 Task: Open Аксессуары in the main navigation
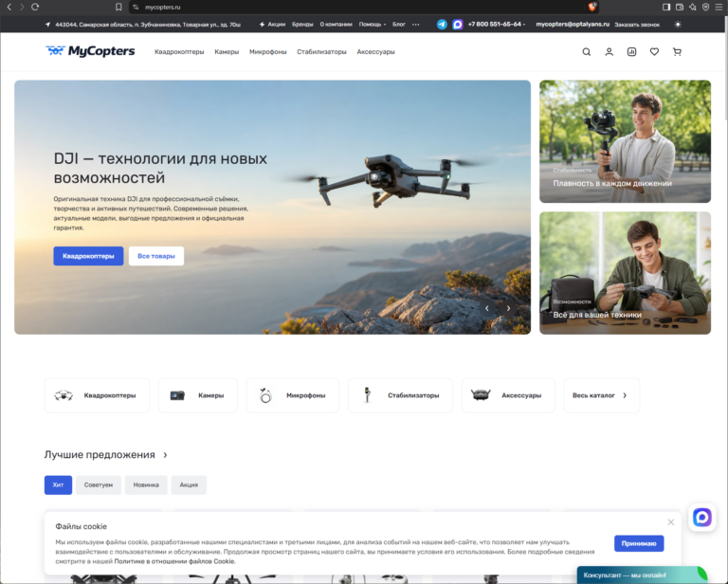[x=375, y=52]
